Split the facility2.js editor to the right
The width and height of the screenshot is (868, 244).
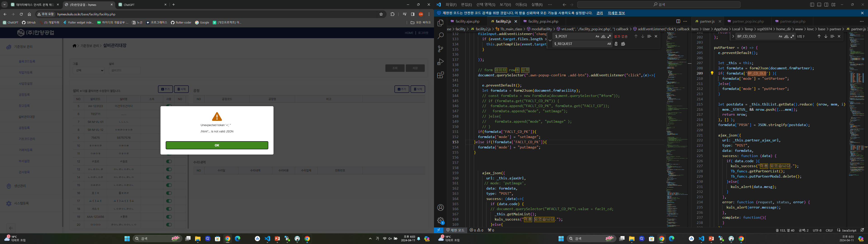678,21
